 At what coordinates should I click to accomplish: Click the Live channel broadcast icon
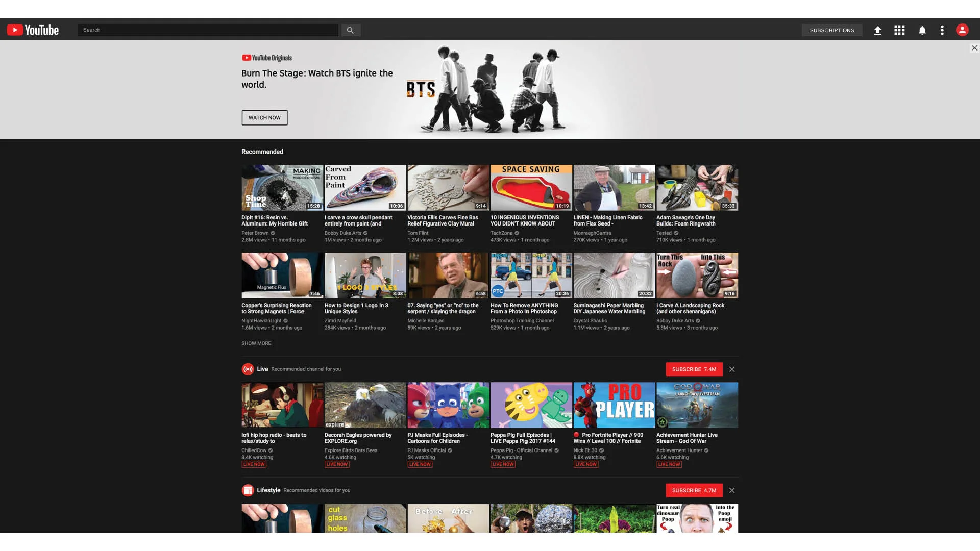point(248,369)
